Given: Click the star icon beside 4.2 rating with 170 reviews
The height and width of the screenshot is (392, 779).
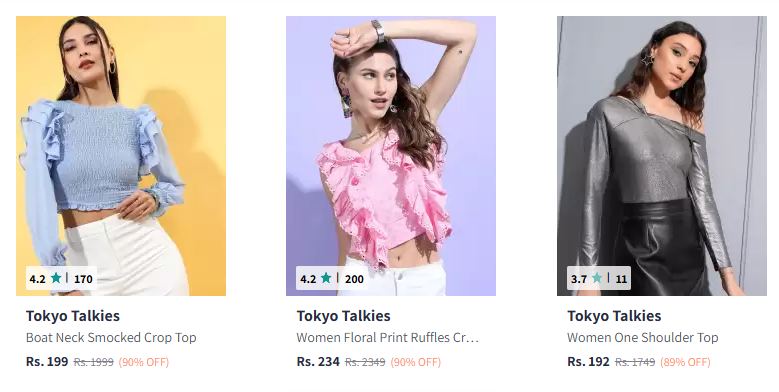Looking at the screenshot, I should (56, 278).
